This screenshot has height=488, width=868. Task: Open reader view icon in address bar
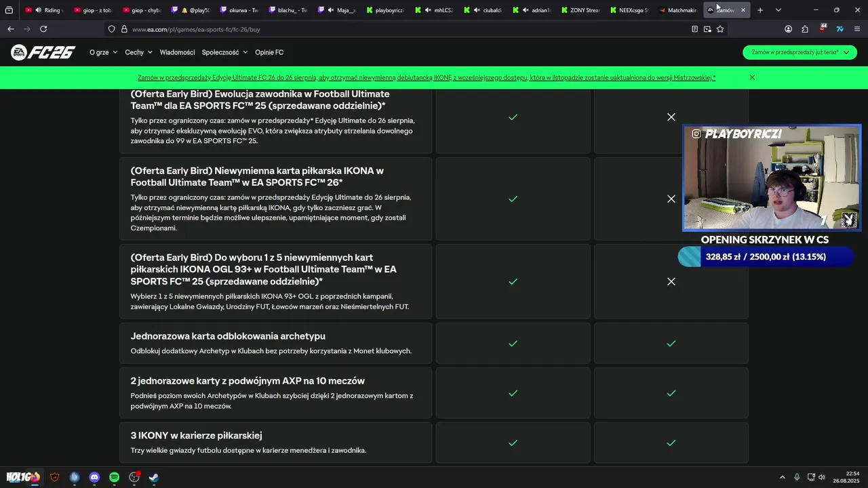point(694,29)
